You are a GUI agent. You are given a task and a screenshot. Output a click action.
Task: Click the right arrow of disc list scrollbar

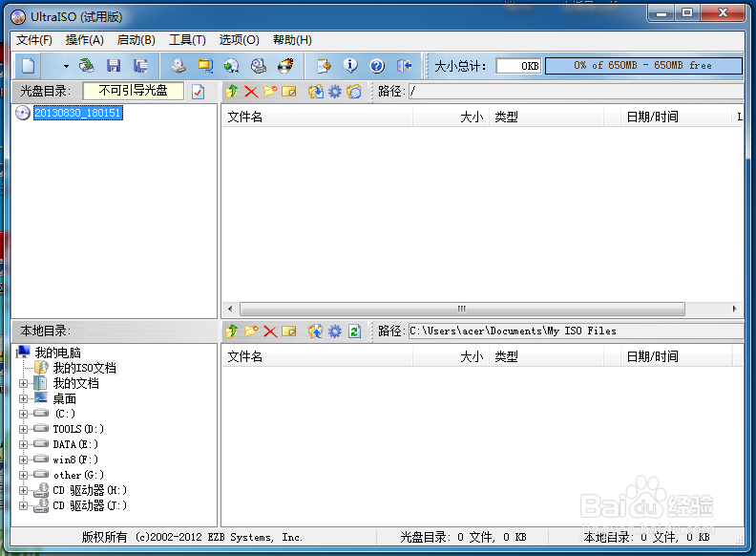734,309
